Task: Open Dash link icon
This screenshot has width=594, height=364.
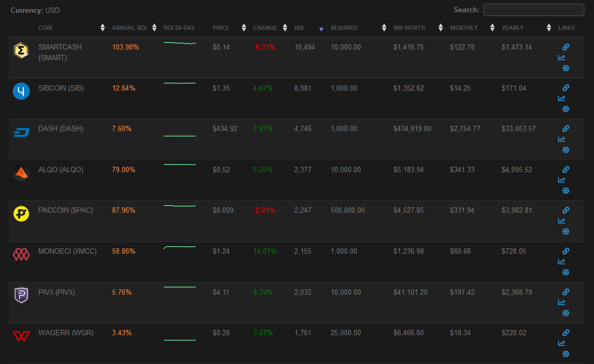Action: pyautogui.click(x=566, y=129)
